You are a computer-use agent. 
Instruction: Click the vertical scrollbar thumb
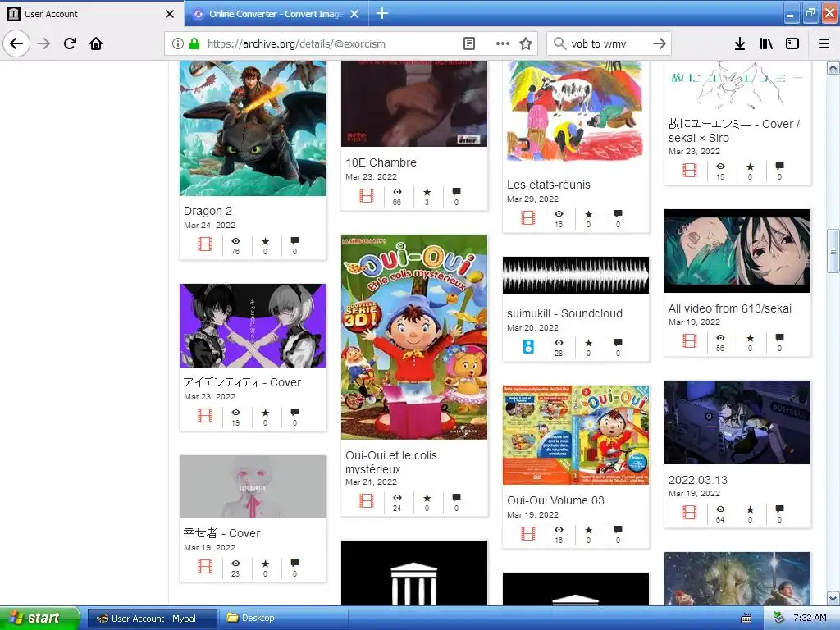point(833,251)
